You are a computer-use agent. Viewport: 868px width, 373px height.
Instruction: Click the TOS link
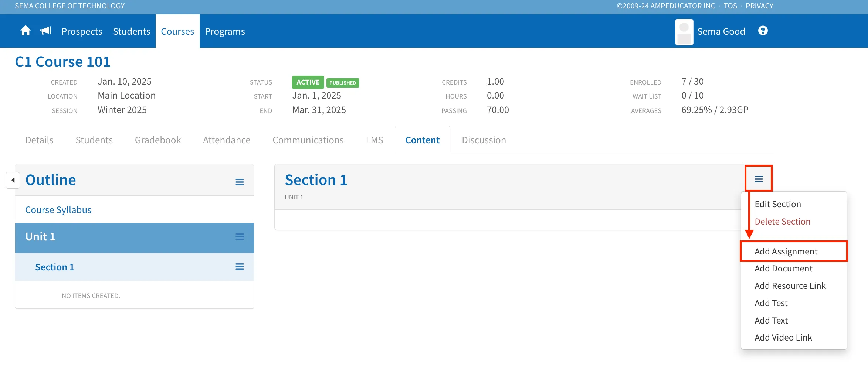(730, 6)
